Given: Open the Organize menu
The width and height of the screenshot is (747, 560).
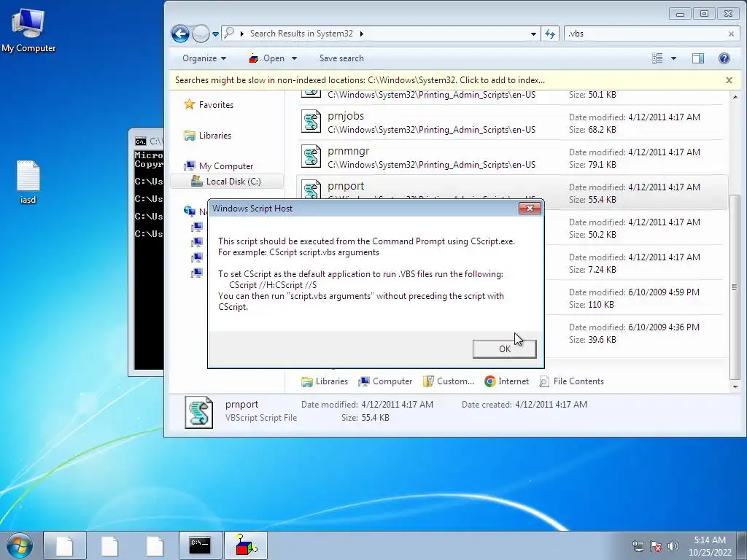Looking at the screenshot, I should point(204,58).
